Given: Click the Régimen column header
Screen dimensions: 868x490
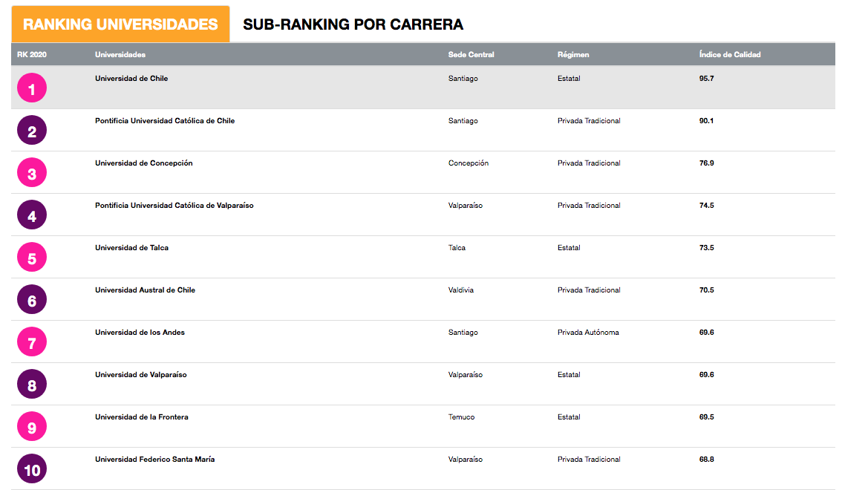Looking at the screenshot, I should (x=573, y=54).
